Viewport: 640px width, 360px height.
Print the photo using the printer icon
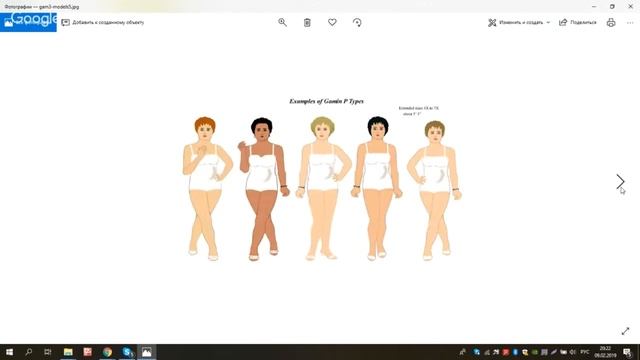[611, 22]
